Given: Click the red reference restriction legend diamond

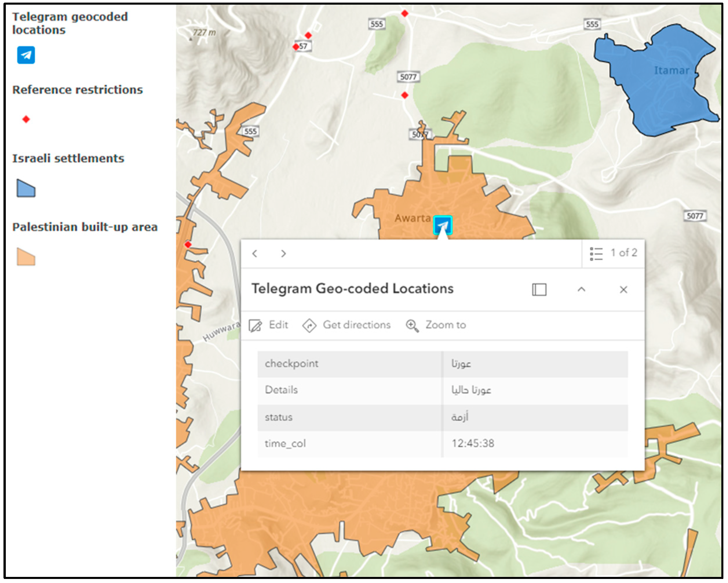Looking at the screenshot, I should click(x=26, y=119).
